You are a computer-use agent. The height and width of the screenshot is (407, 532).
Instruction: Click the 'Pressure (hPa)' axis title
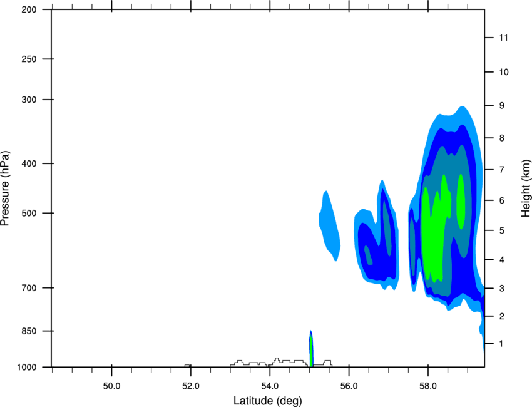click(5, 188)
